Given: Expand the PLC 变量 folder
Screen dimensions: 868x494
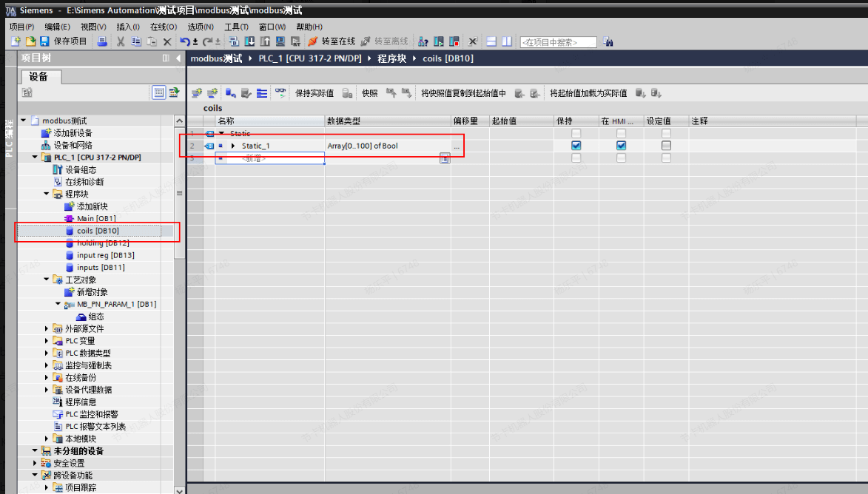Looking at the screenshot, I should pos(47,341).
